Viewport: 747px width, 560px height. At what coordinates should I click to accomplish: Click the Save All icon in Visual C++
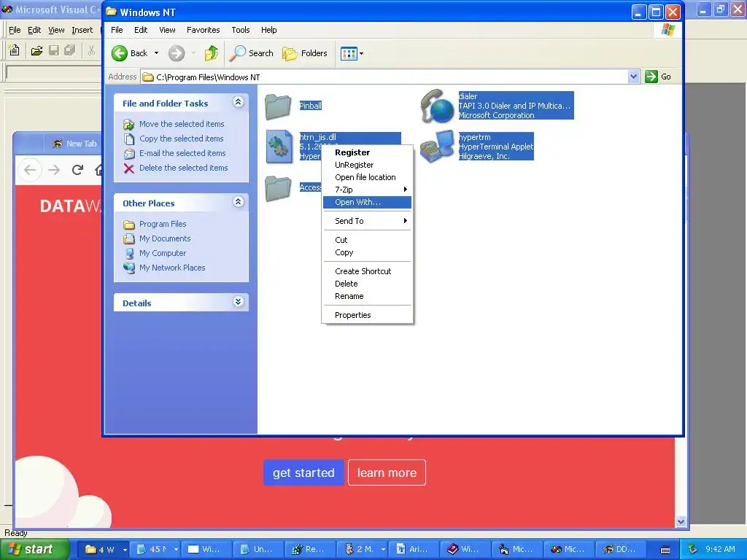(70, 50)
